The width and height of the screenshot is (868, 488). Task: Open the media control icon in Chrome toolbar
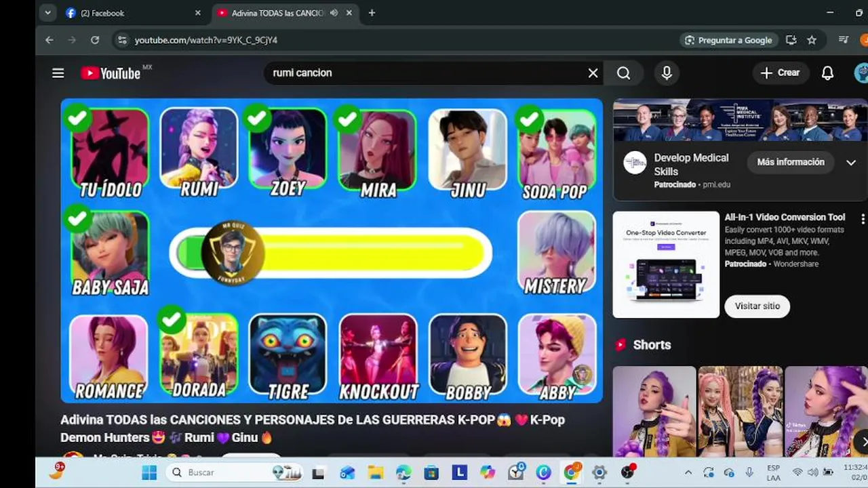(844, 40)
